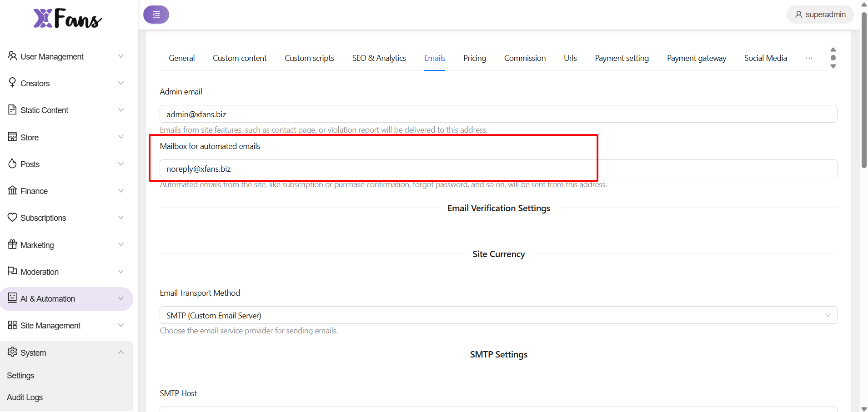Click the Store shop icon in sidebar
This screenshot has height=412, width=868.
pyautogui.click(x=12, y=137)
